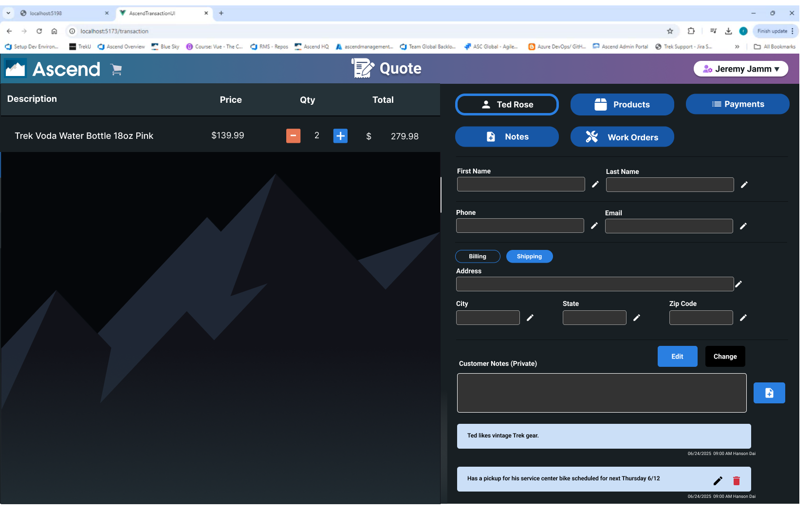This screenshot has height=512, width=812.
Task: Switch to the Billing address view
Action: (x=477, y=256)
